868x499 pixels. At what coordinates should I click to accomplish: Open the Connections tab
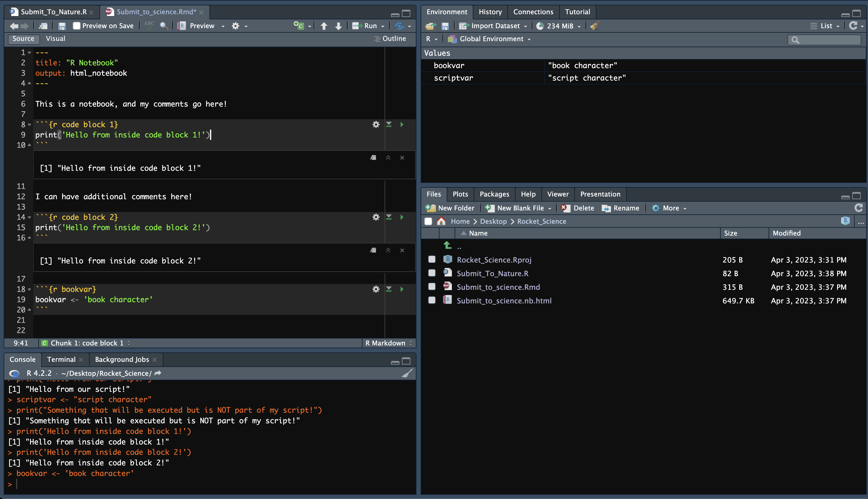533,12
